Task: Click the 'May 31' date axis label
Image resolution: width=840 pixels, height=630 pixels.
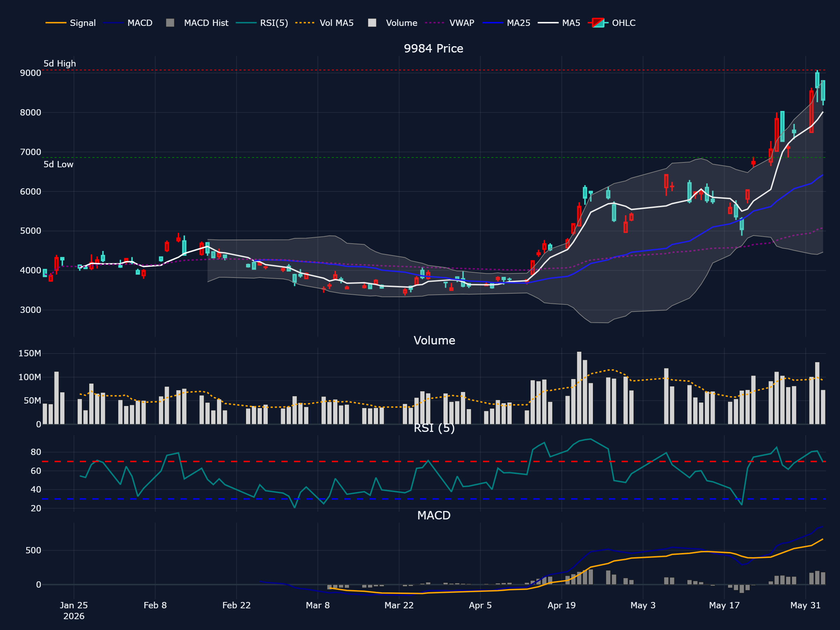Action: coord(805,605)
